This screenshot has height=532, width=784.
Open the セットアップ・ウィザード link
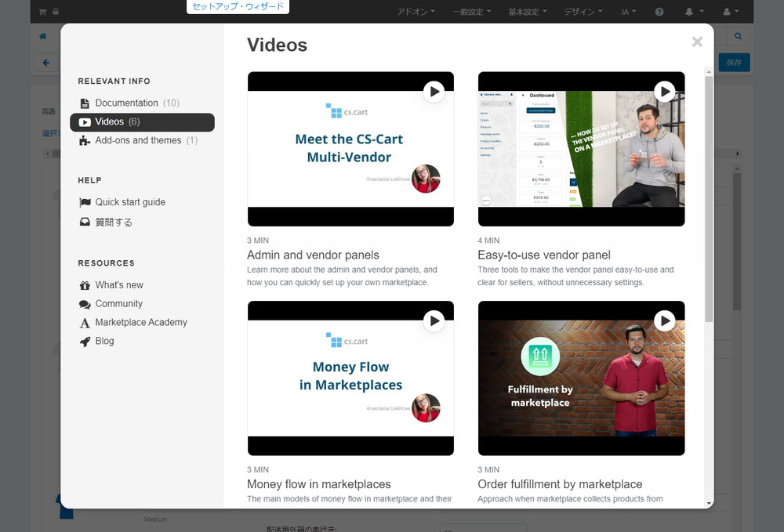(238, 6)
